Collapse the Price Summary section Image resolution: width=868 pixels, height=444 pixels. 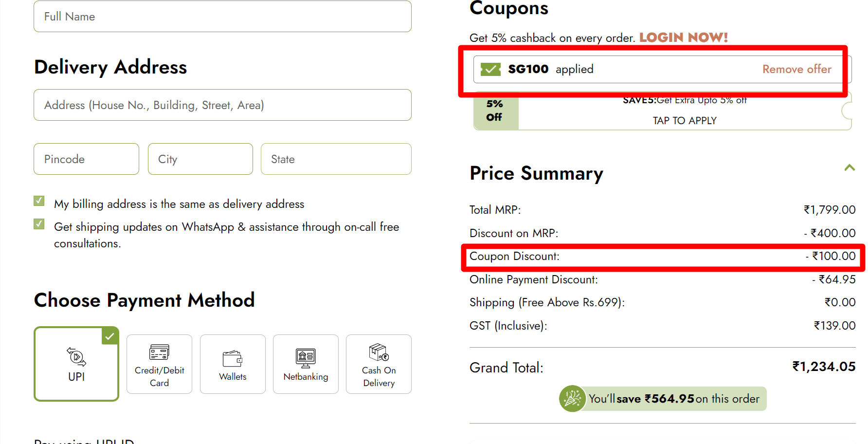click(850, 168)
